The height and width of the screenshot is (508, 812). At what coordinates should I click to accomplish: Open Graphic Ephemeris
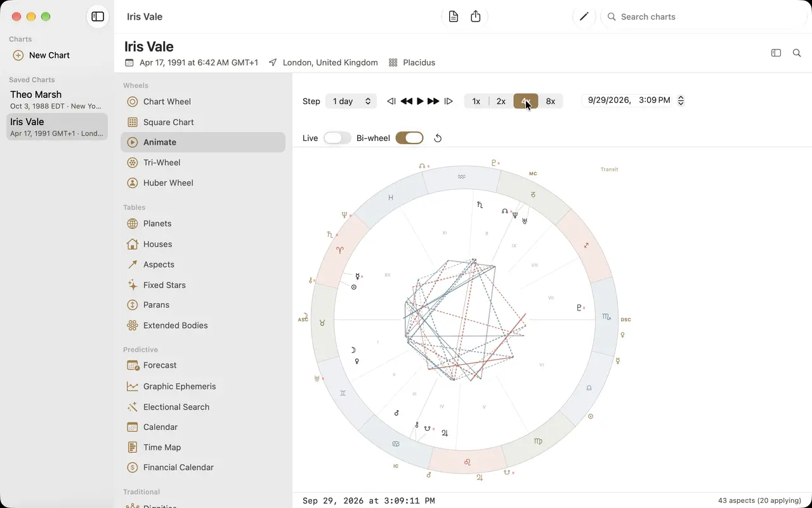(203, 386)
